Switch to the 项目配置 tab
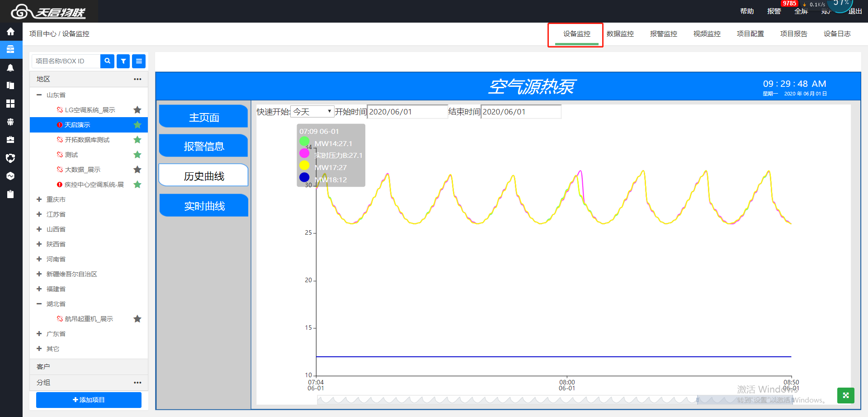 [750, 34]
